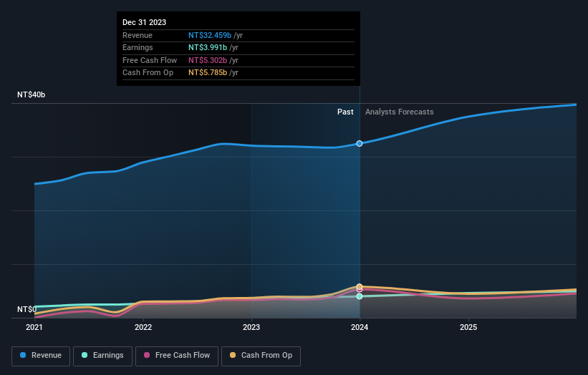Select the 2022 x-axis label
The width and height of the screenshot is (588, 375).
click(143, 327)
